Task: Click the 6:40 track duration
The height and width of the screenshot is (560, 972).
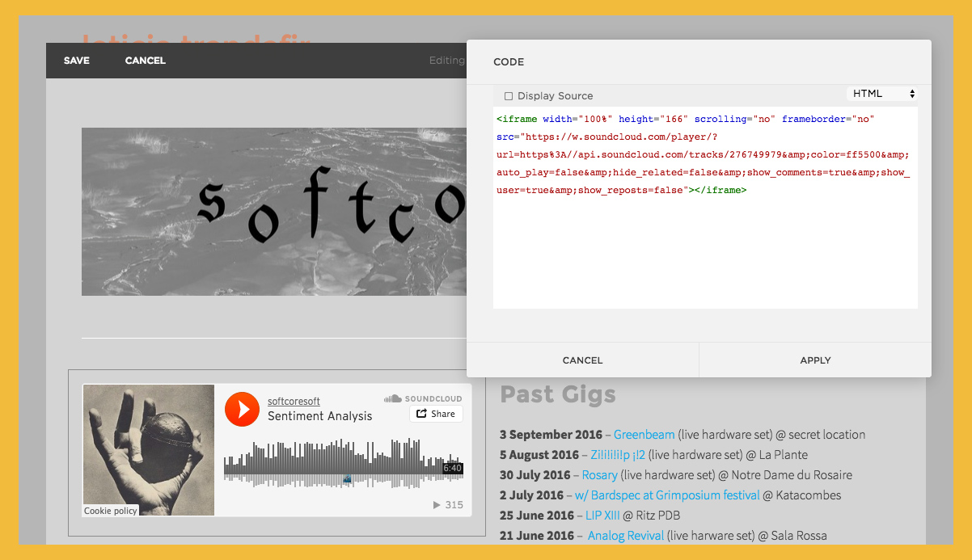Action: 453,469
